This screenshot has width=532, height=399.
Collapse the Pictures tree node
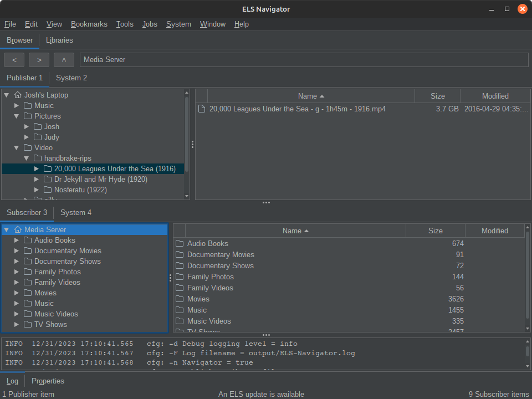17,116
